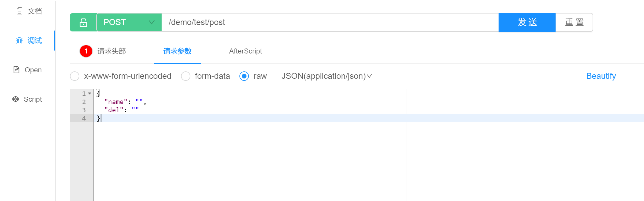This screenshot has width=644, height=201.
Task: Switch to the AfterScript tab
Action: point(245,51)
